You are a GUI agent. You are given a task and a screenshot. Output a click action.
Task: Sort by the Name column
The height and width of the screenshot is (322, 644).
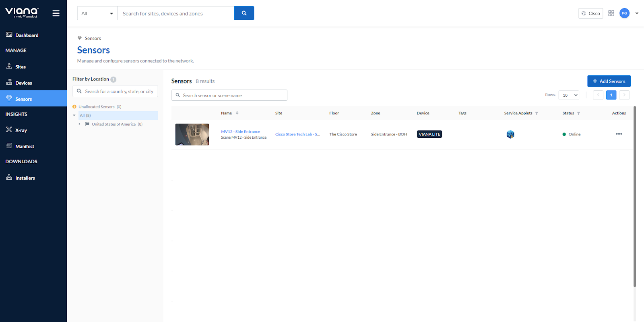click(x=237, y=113)
